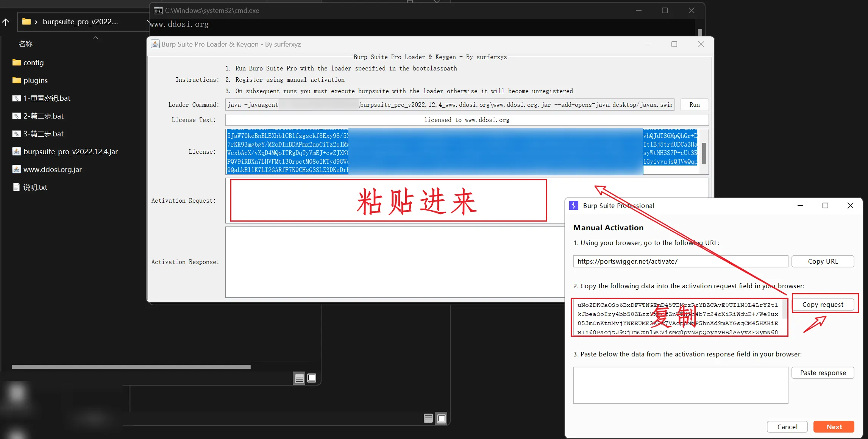Click the www.ddosi.org text in cmd

(x=180, y=24)
